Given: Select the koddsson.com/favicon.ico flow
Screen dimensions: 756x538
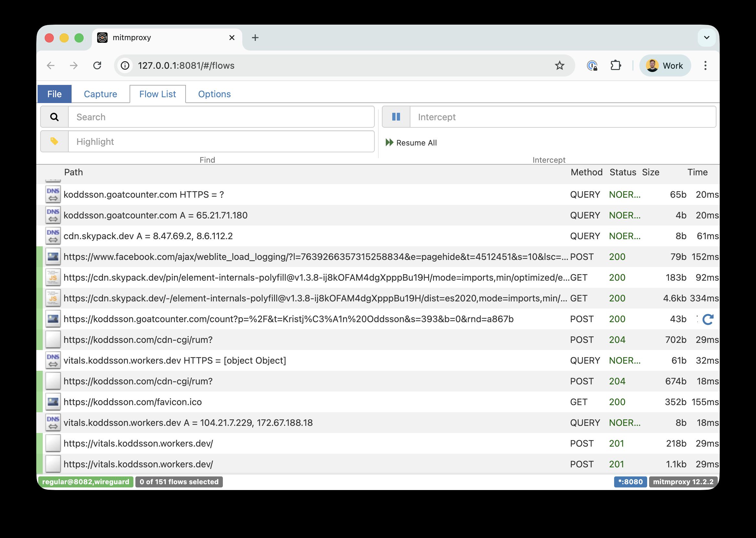Looking at the screenshot, I should [378, 402].
